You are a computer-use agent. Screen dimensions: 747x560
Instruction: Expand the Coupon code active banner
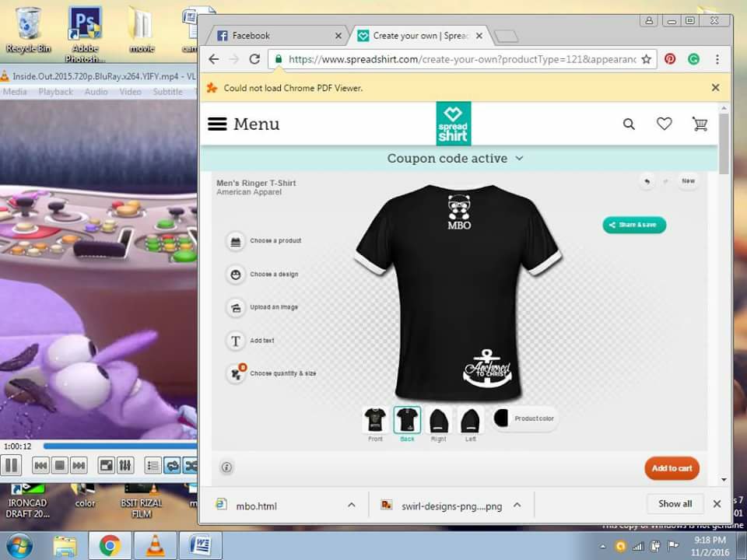455,159
